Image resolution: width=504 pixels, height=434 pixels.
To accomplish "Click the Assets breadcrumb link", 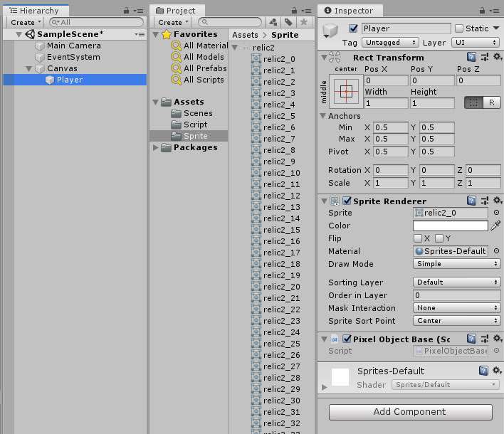I will (x=245, y=35).
